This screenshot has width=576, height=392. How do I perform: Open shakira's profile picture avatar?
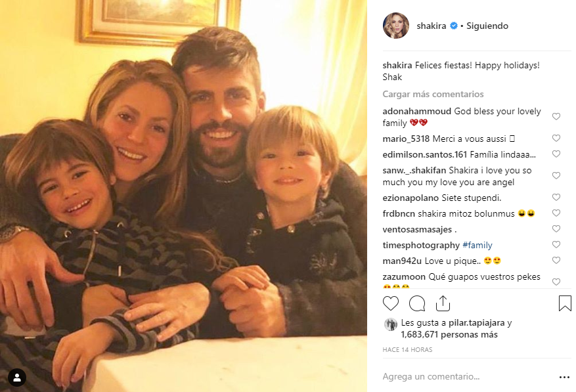coord(396,26)
